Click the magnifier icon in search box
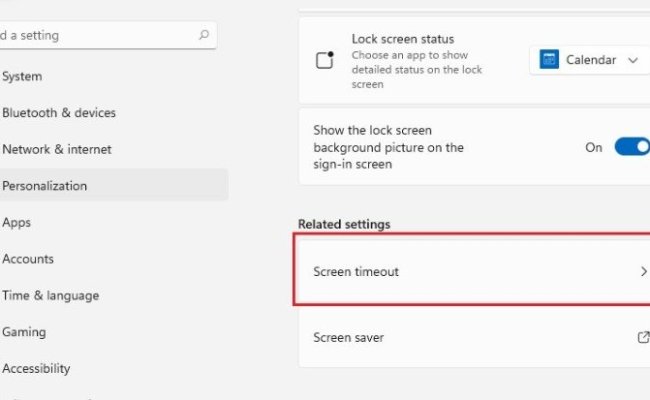Viewport: 650px width, 400px height. coord(204,35)
